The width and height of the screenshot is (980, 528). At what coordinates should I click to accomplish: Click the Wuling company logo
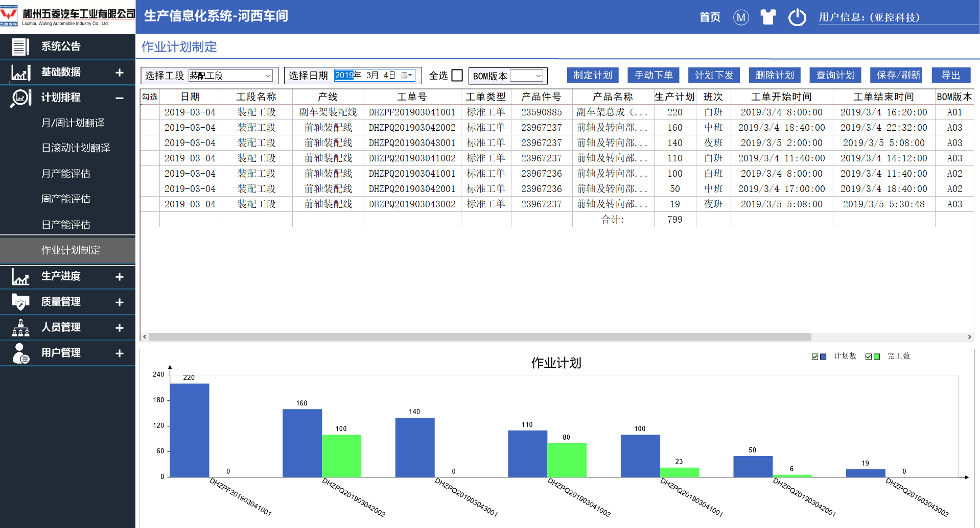pos(9,16)
